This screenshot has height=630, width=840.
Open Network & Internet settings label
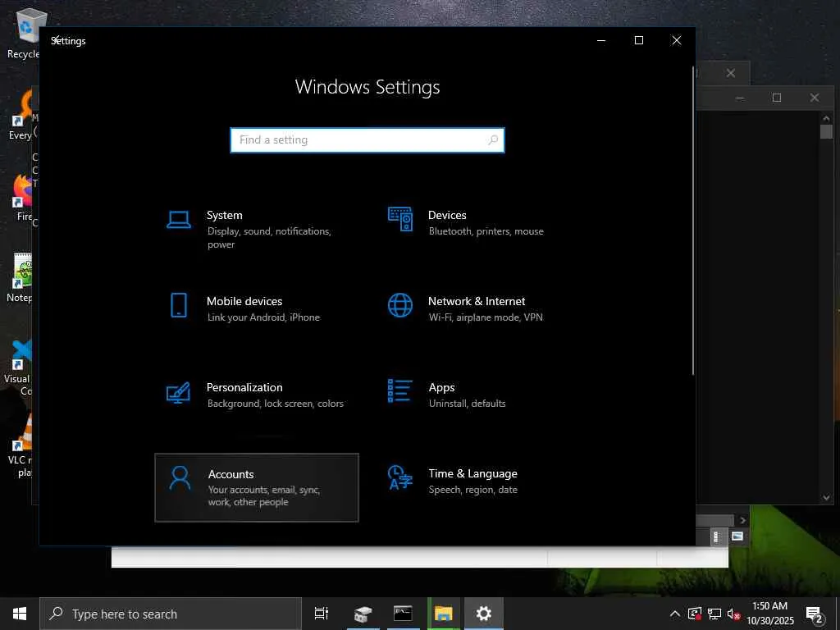click(477, 301)
